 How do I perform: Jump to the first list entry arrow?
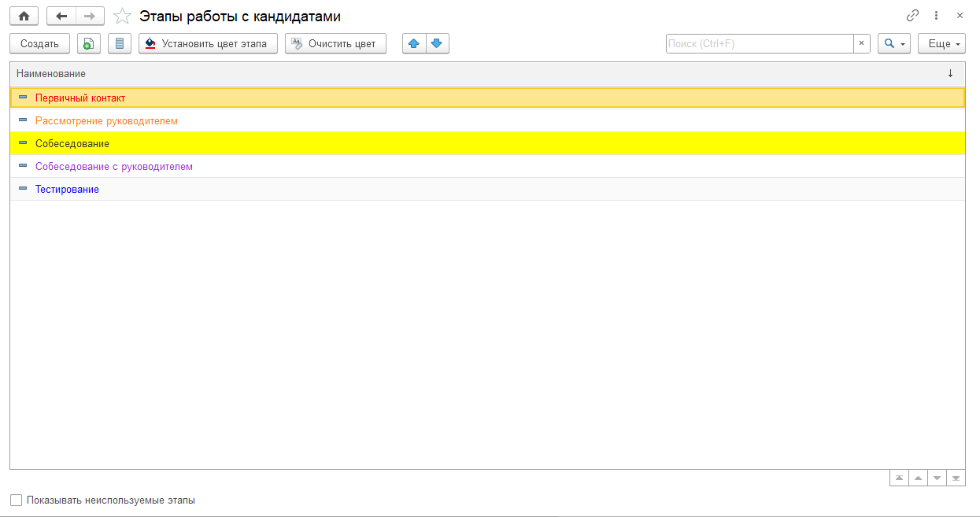899,478
